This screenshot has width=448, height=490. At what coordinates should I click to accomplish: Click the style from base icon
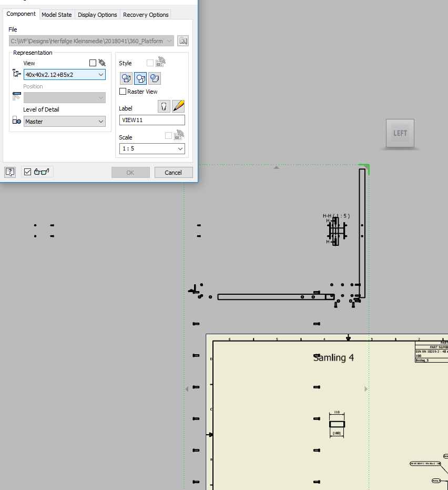pos(160,61)
